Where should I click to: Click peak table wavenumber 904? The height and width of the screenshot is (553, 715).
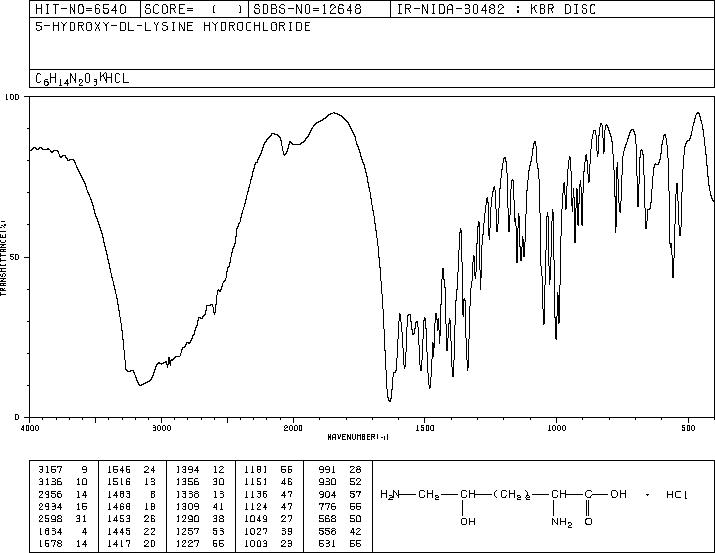click(327, 494)
